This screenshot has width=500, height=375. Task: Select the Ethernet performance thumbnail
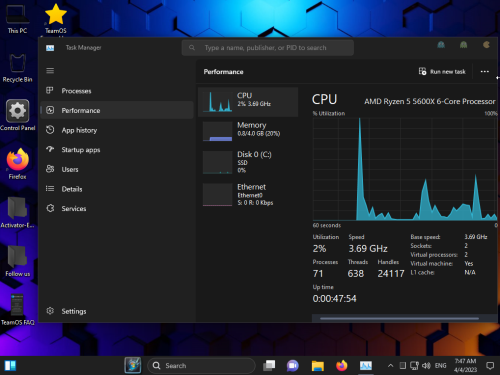click(x=218, y=195)
